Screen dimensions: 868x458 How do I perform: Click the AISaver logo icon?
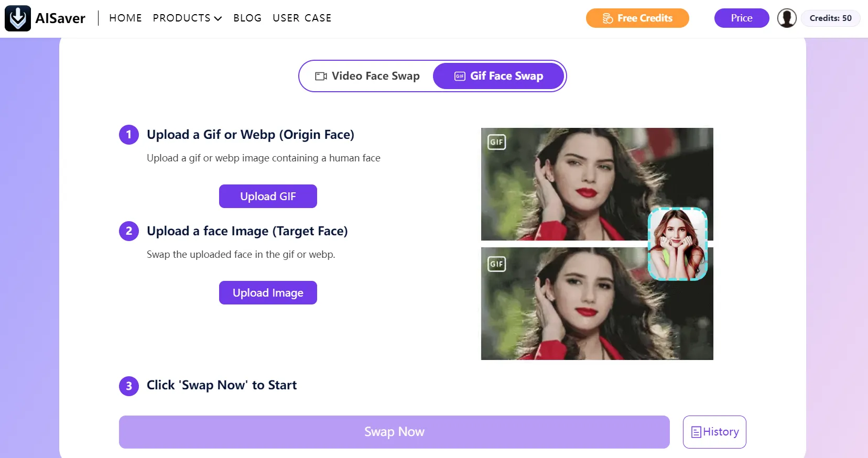coord(18,18)
